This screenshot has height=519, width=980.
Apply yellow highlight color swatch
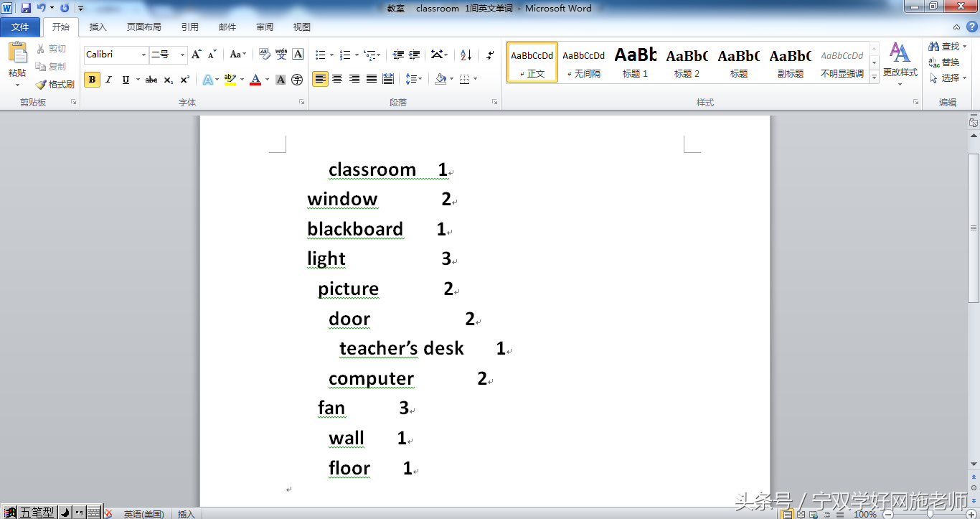click(230, 80)
